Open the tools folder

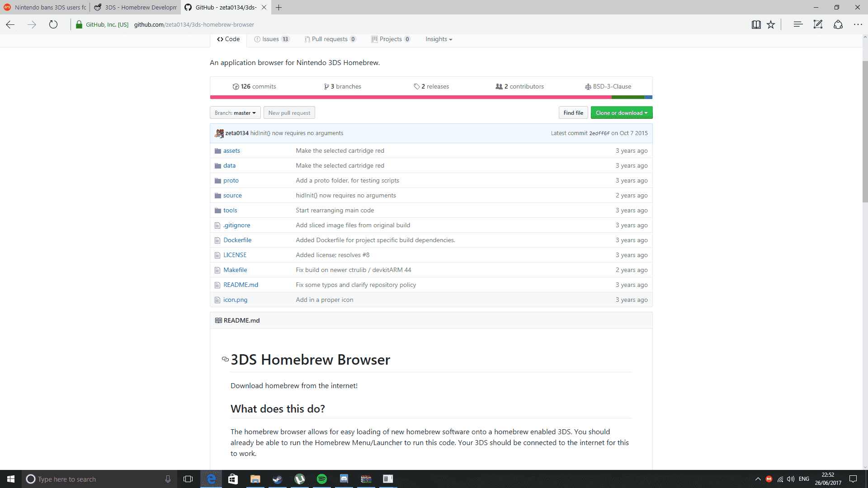coord(230,211)
